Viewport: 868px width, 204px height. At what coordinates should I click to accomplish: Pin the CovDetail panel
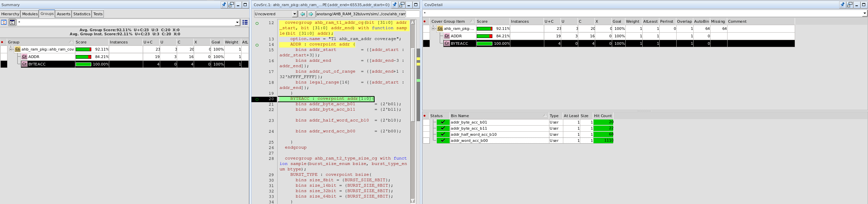pos(843,5)
